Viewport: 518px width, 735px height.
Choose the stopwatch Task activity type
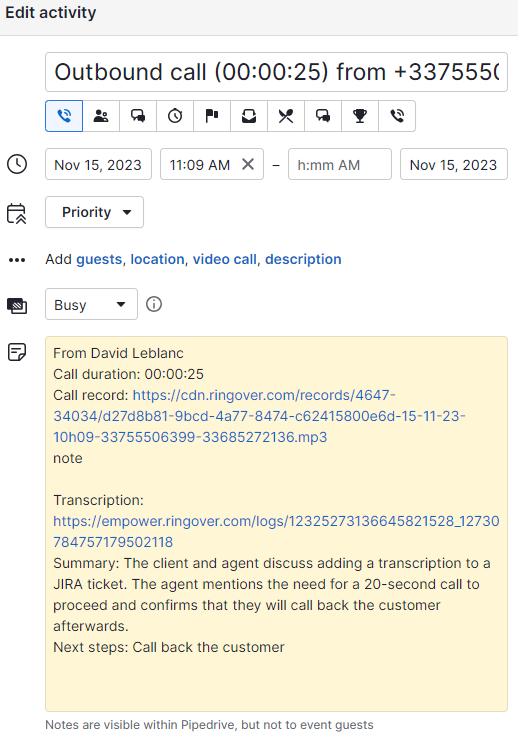point(175,116)
